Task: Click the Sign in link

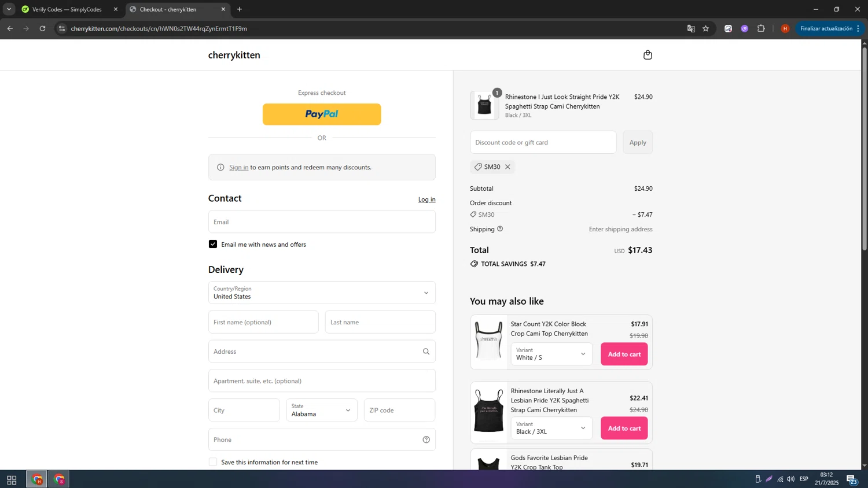Action: [x=238, y=168]
